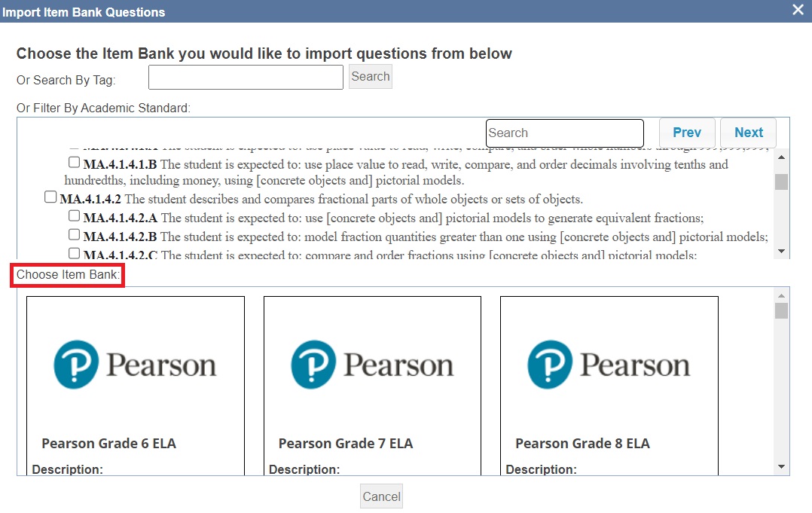
Task: Click the Pearson logo for Grade 6 ELA
Action: point(135,365)
